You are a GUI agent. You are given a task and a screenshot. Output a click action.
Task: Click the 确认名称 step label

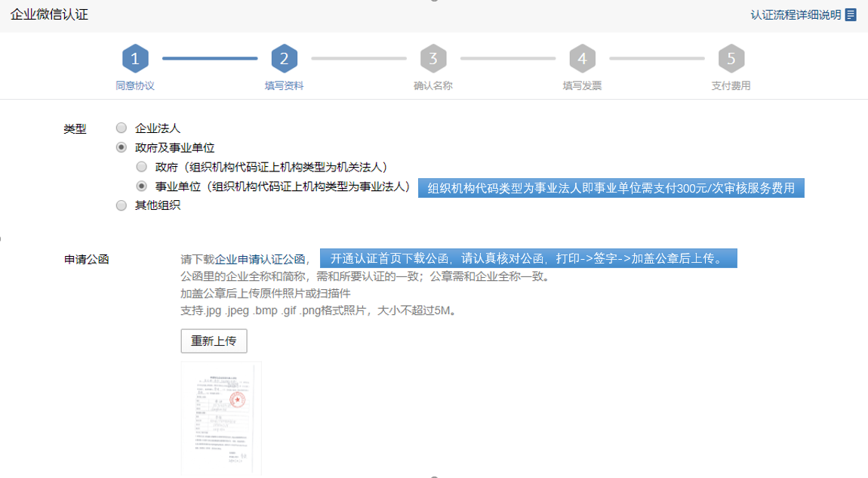[433, 86]
